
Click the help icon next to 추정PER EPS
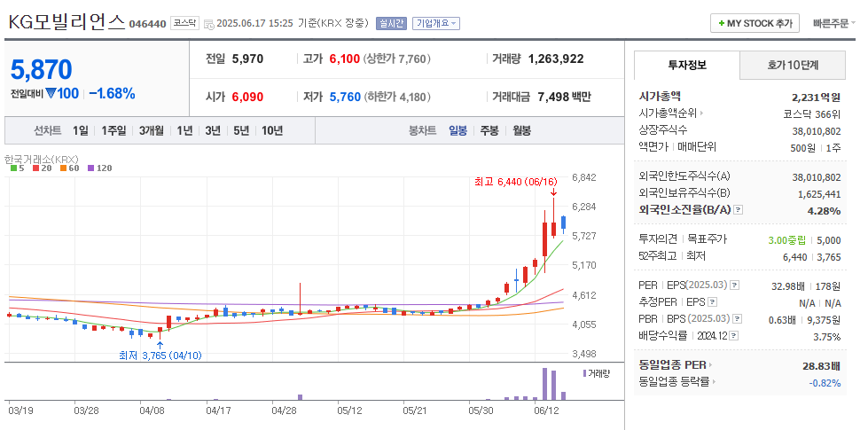[x=713, y=302]
